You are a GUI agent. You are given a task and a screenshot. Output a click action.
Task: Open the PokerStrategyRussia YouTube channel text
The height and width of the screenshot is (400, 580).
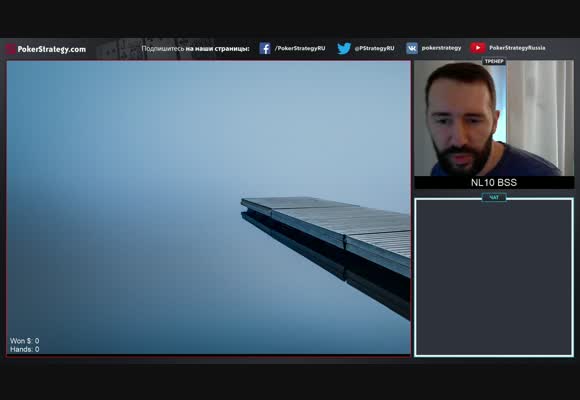[x=517, y=48]
